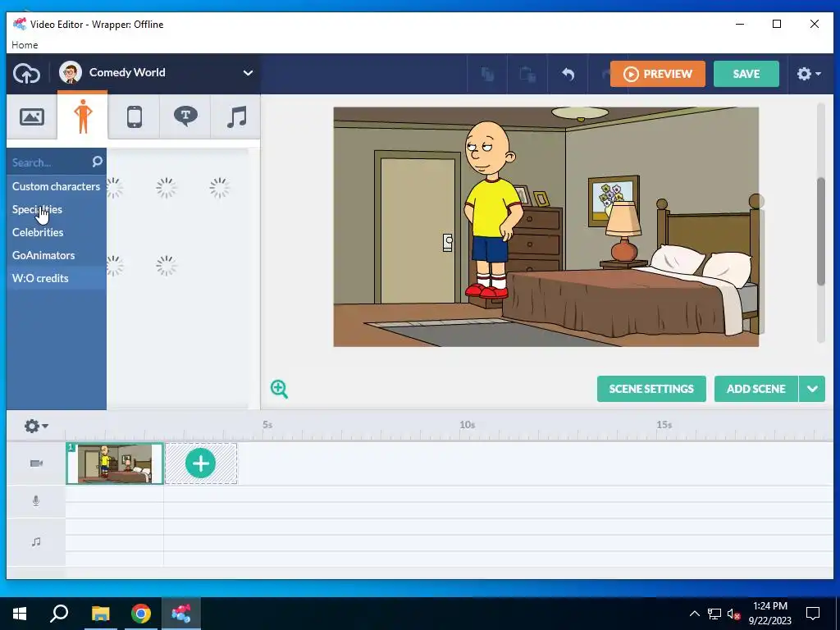Open Windows taskbar search
This screenshot has height=630, width=840.
pos(59,614)
